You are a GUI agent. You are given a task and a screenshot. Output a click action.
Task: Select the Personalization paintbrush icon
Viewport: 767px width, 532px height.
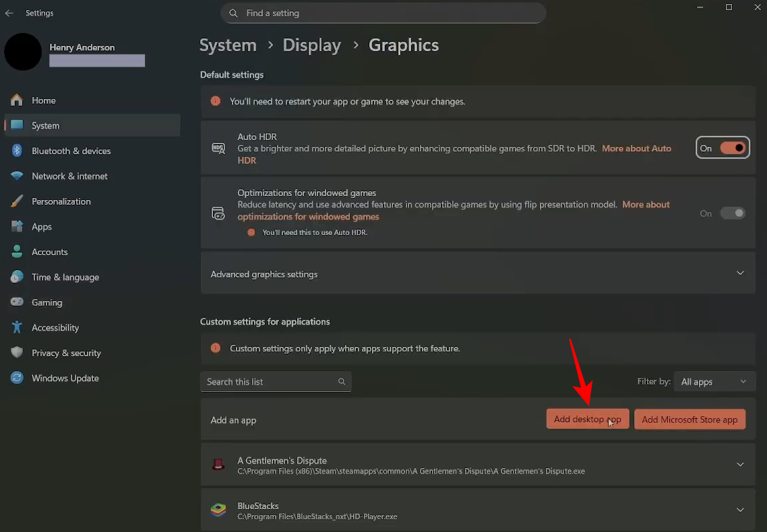[17, 201]
